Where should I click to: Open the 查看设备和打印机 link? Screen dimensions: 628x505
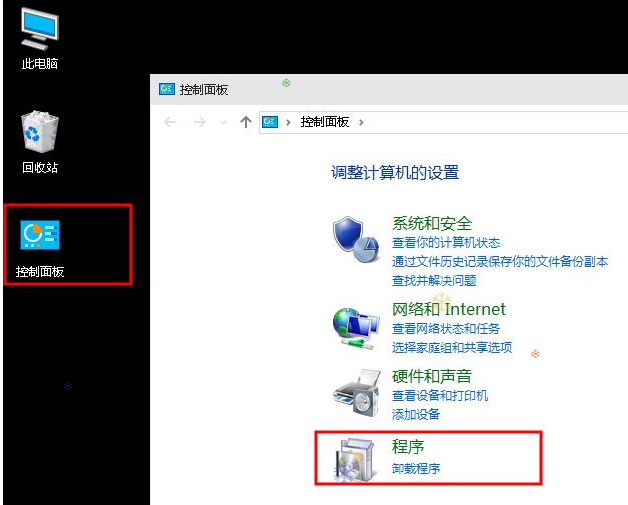[439, 396]
